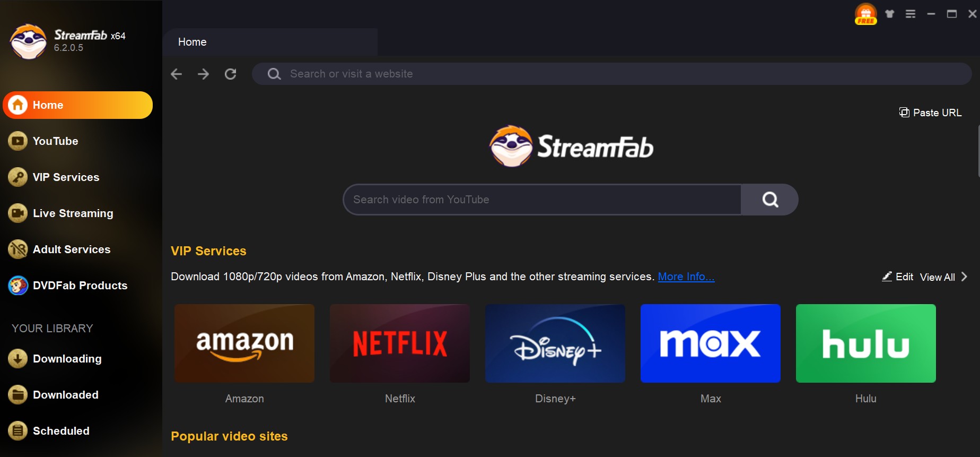Show the Downloading library list
Viewport: 980px width, 457px height.
77,359
